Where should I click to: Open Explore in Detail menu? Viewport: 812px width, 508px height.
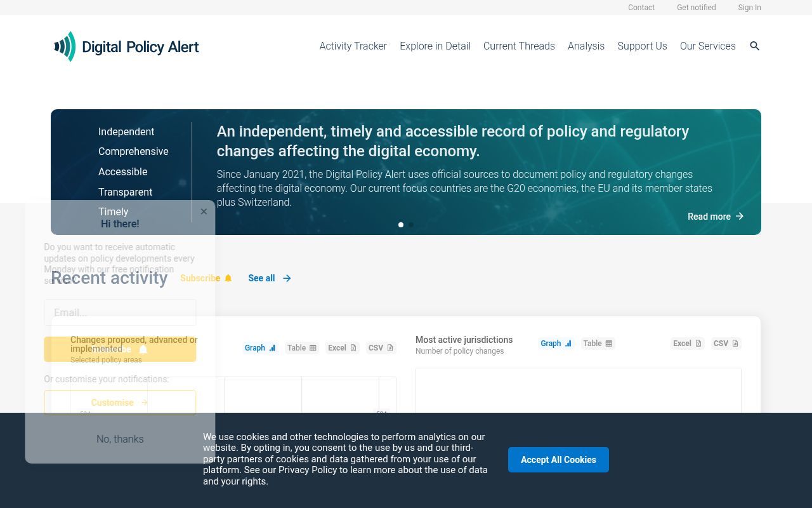pos(435,46)
